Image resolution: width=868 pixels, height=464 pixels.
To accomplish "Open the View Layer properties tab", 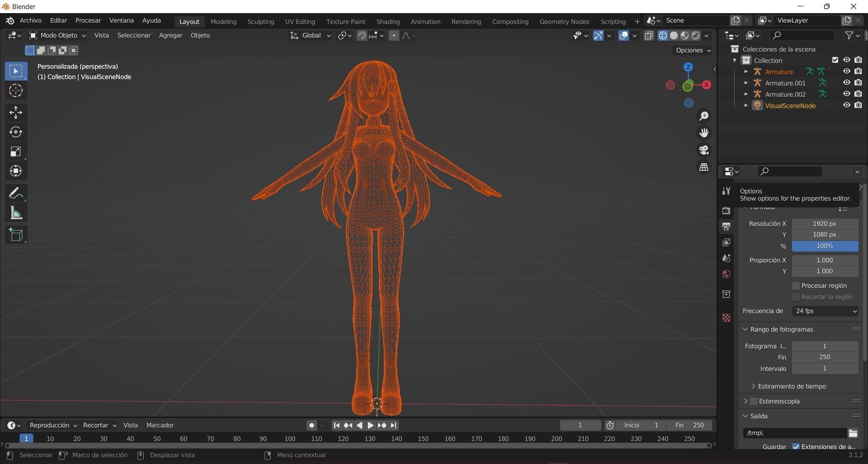I will (726, 242).
